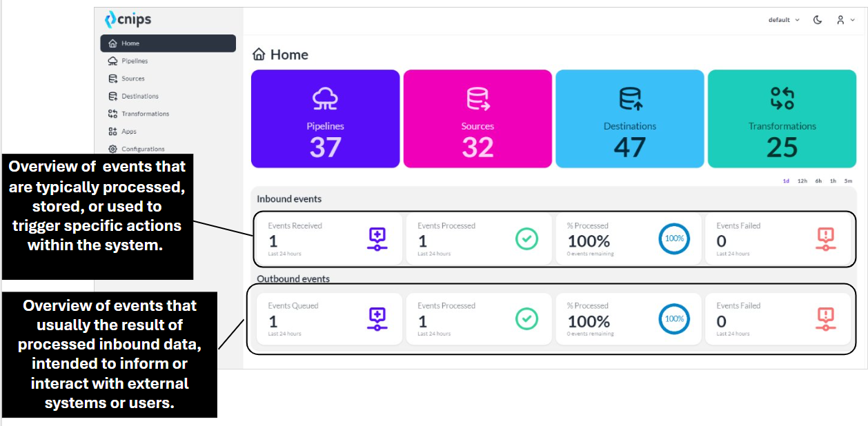Click the Outbound events section title
The width and height of the screenshot is (868, 426).
pos(293,279)
